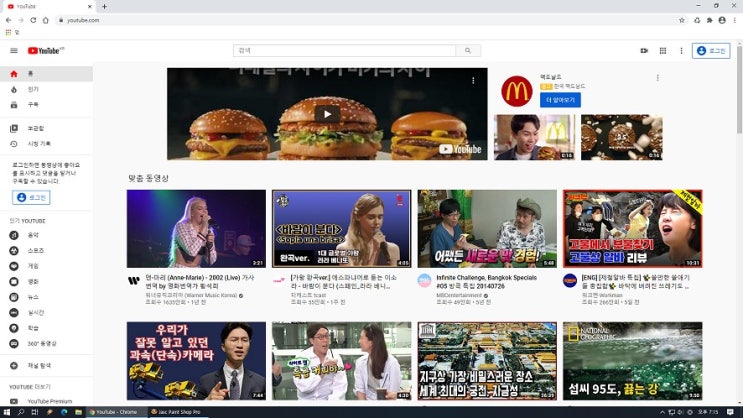Viewport: 743px width, 418px height.
Task: Click the create video camera icon
Action: [644, 51]
